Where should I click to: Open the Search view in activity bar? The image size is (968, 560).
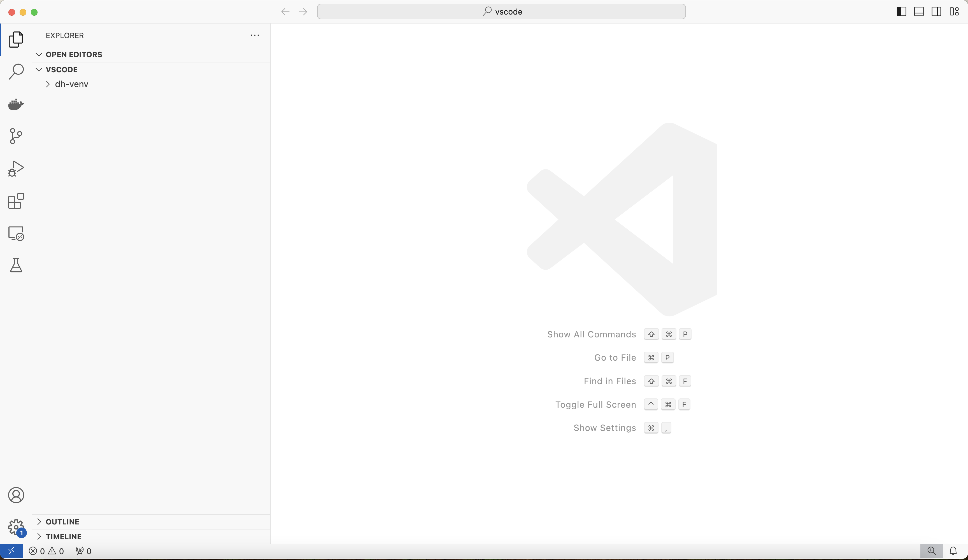tap(16, 71)
